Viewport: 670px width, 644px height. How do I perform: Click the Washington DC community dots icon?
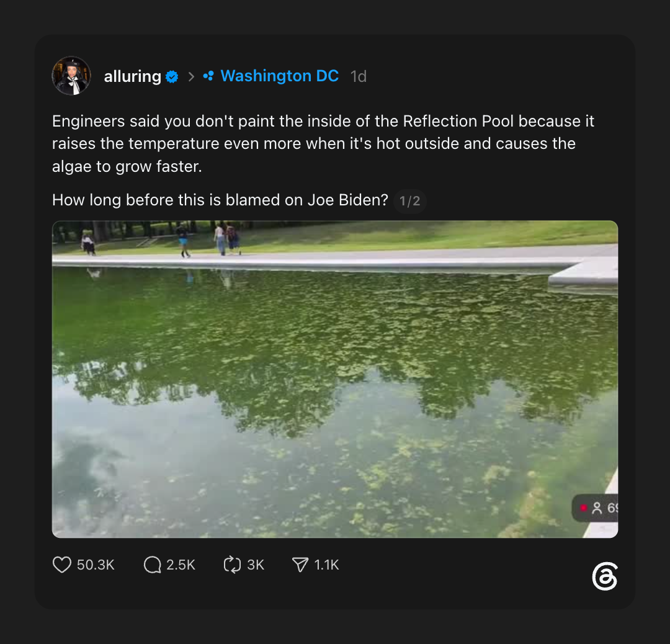pos(208,76)
